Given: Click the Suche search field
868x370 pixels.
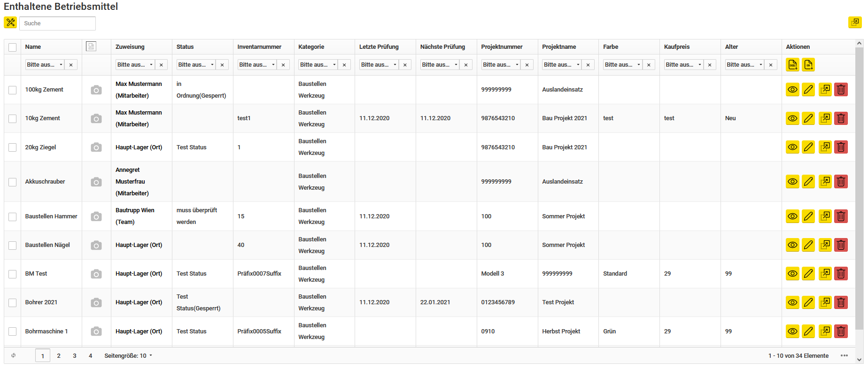Looking at the screenshot, I should coord(57,23).
